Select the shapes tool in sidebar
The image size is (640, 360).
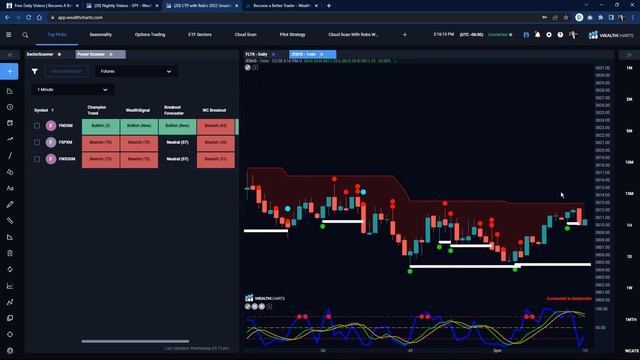point(10,172)
